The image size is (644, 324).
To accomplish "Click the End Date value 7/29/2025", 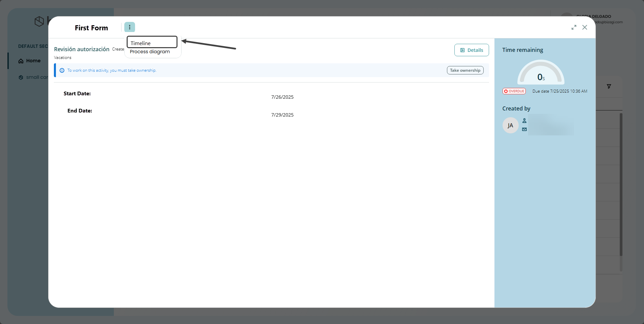I will (x=282, y=115).
